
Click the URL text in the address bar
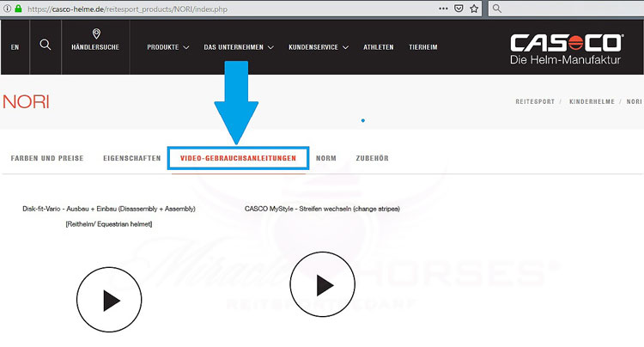(127, 9)
